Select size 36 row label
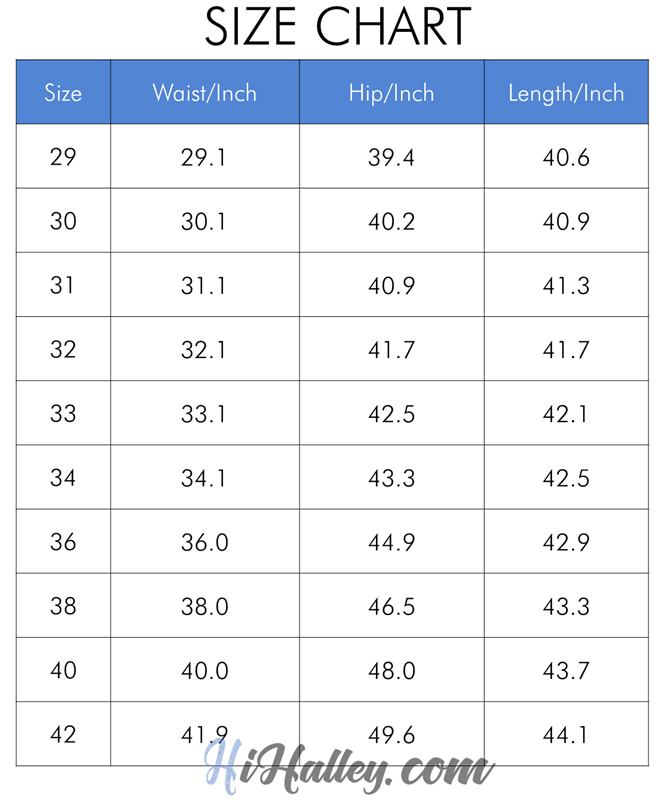 pyautogui.click(x=63, y=541)
